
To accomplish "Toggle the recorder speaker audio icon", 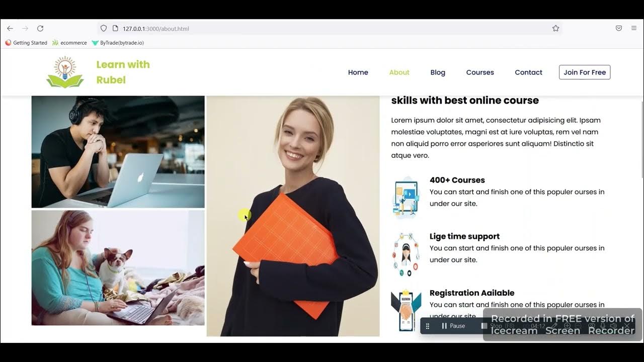I will (613, 326).
